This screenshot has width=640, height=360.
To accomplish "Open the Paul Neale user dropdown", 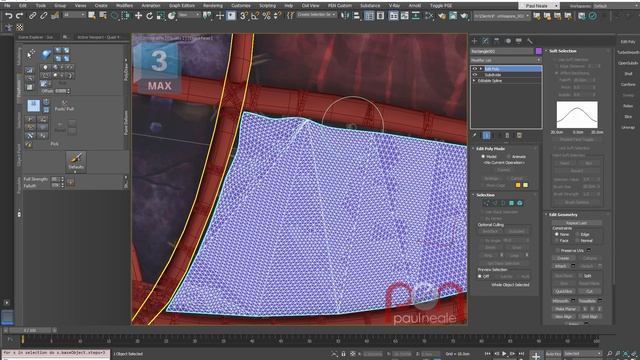I will [538, 6].
